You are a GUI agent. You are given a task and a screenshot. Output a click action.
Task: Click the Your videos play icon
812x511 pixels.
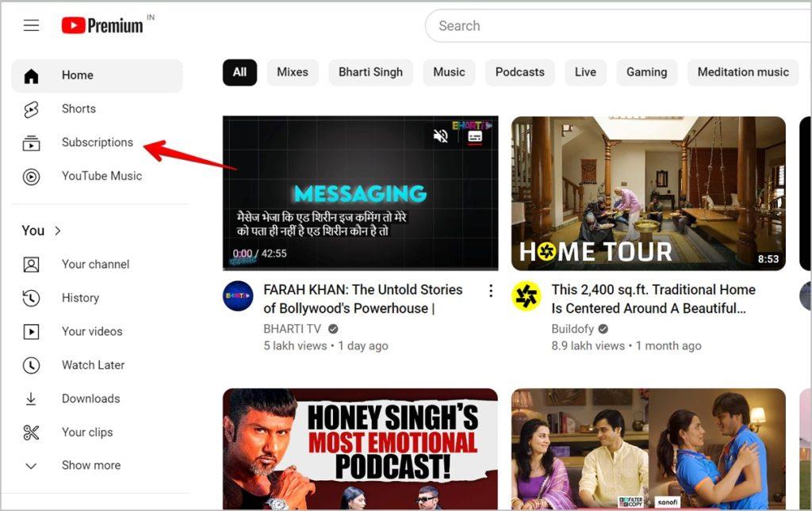click(x=31, y=331)
